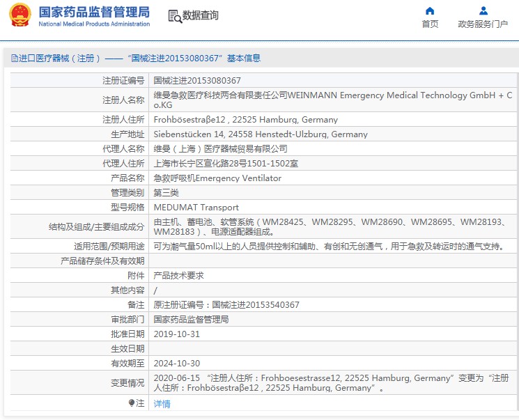Image resolution: width=519 pixels, height=420 pixels.
Task: Open the 首页 home page link
Action: pos(430,24)
